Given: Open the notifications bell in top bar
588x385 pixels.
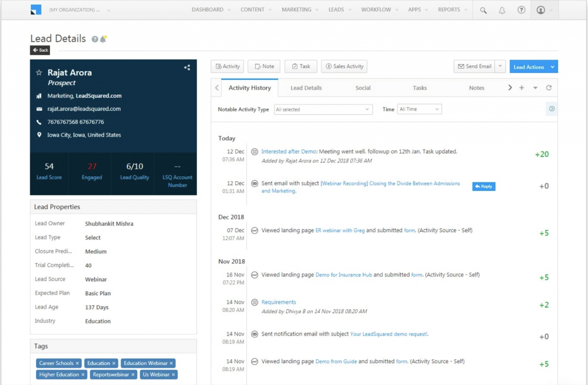Looking at the screenshot, I should point(502,10).
